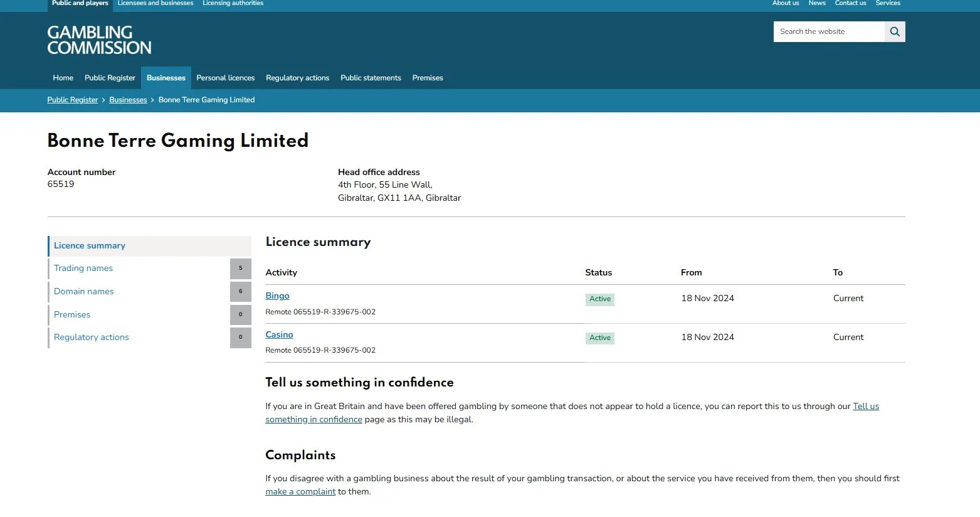This screenshot has height=517, width=980.
Task: Click the search magnifier icon button
Action: pyautogui.click(x=895, y=32)
